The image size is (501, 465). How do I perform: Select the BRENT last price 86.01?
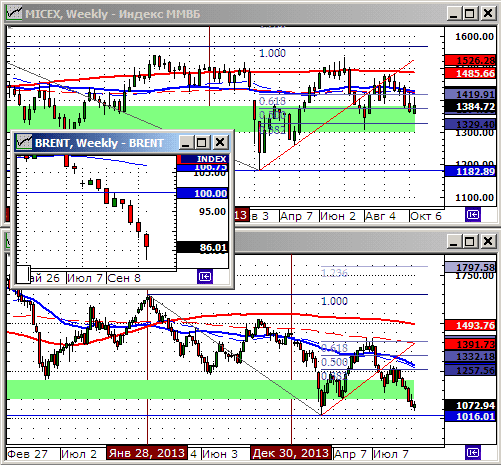(203, 247)
